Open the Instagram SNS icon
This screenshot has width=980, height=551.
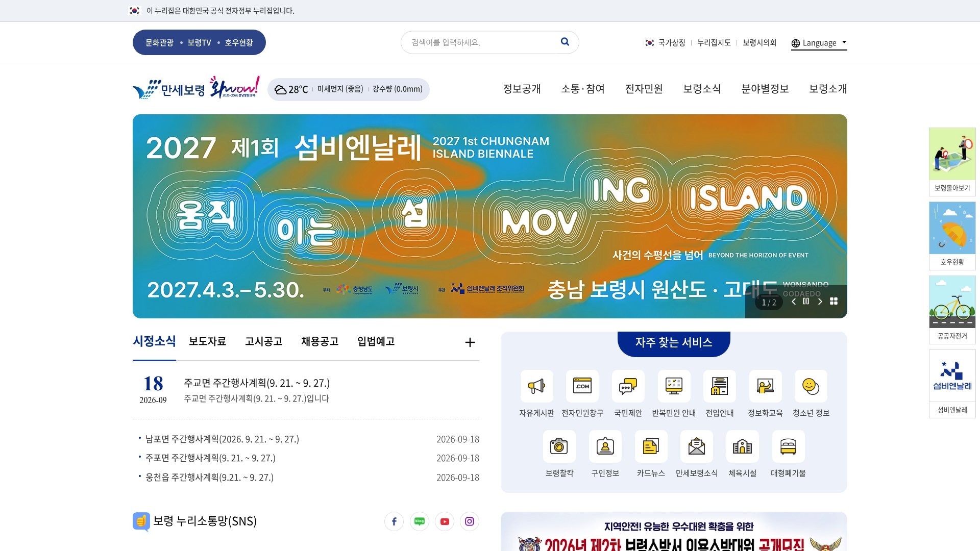(470, 521)
